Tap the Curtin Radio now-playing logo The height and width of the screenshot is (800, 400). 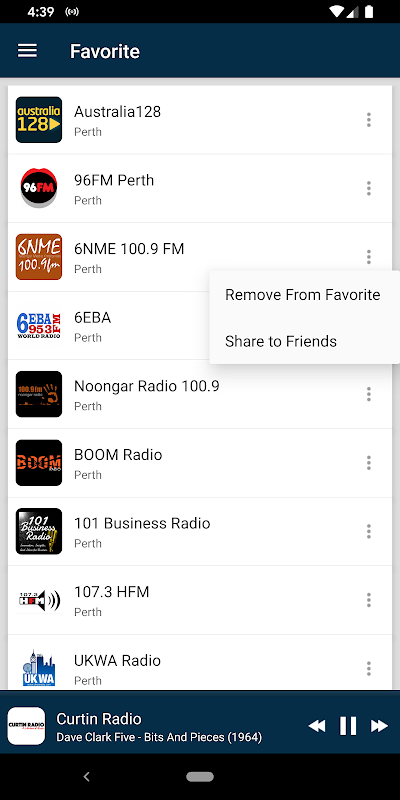pyautogui.click(x=27, y=726)
